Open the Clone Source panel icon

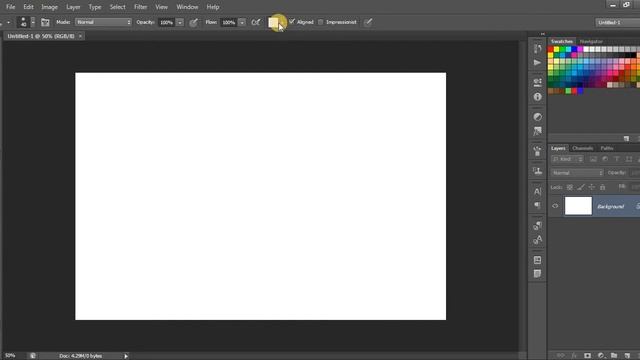coord(537,171)
